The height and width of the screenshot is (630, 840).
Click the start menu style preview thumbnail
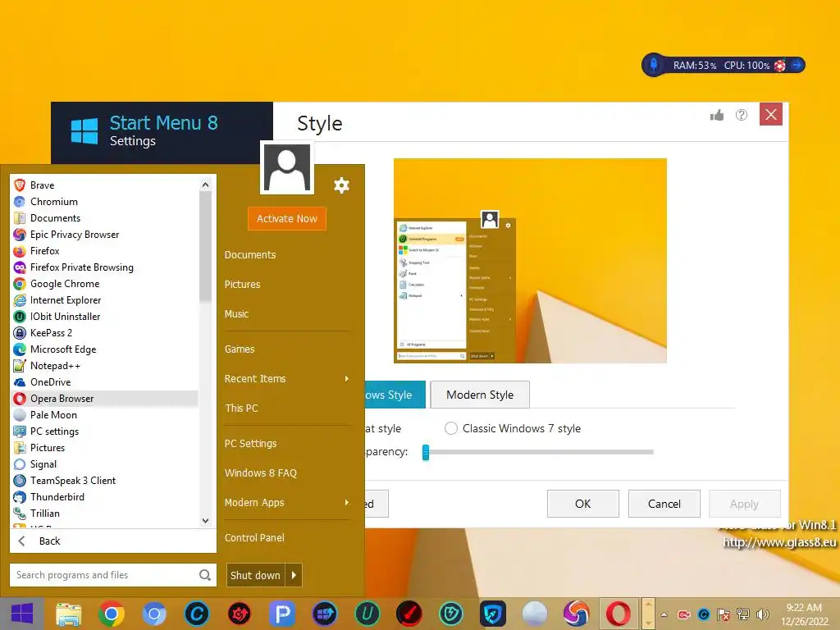(x=531, y=261)
